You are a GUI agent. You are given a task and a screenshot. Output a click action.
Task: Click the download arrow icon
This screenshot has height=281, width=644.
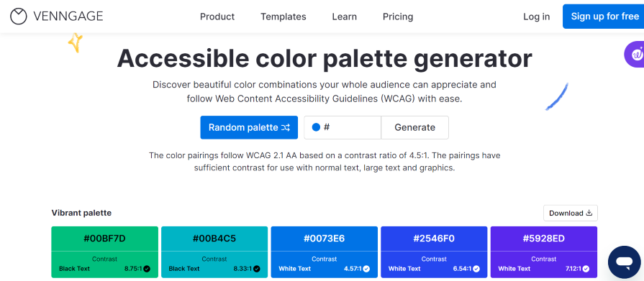coord(589,213)
